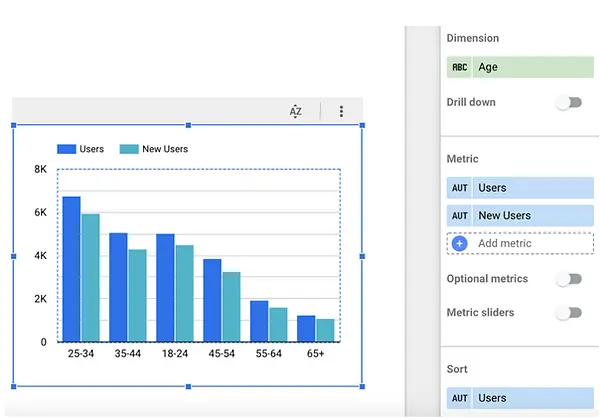Click AUT icon in Sort Users field
This screenshot has width=600, height=419.
(459, 398)
